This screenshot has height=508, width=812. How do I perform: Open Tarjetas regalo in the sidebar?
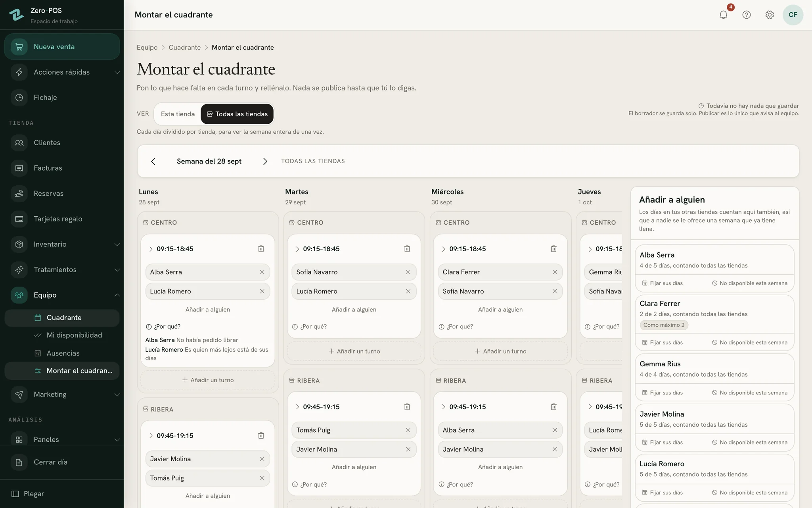tap(62, 219)
